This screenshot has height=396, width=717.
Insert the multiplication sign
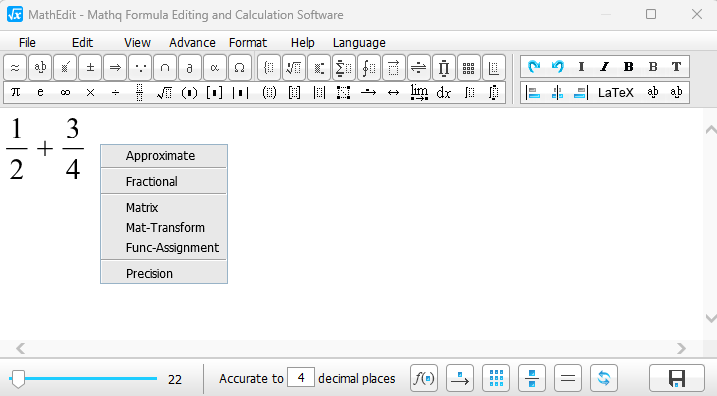pyautogui.click(x=90, y=93)
